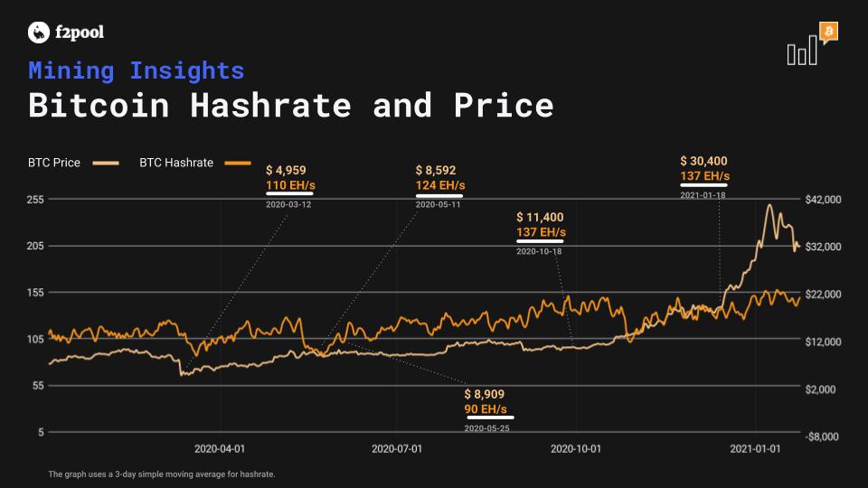Click the BTC price peak in January 2021
The width and height of the screenshot is (868, 488).
pos(769,206)
